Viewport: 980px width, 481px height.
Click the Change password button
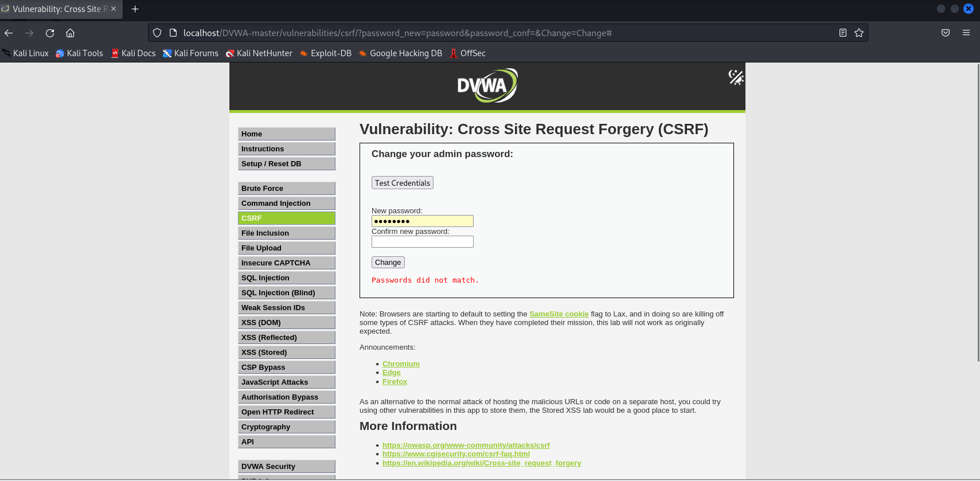[x=388, y=262]
